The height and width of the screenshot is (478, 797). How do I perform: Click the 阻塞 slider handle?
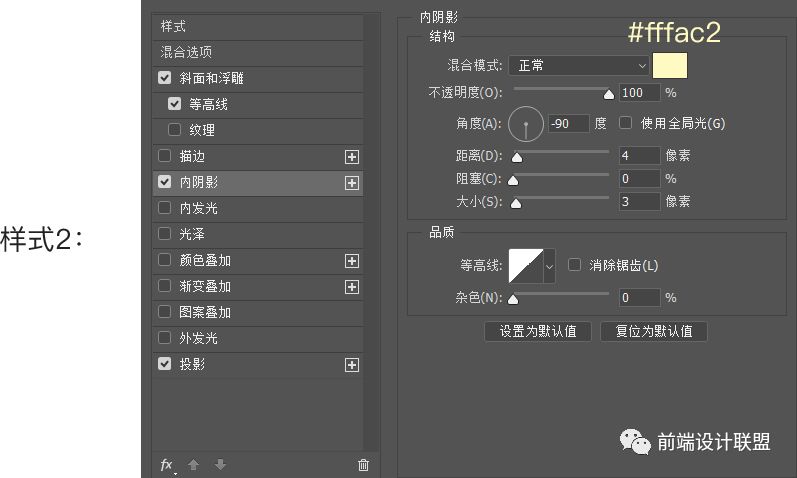[x=513, y=181]
